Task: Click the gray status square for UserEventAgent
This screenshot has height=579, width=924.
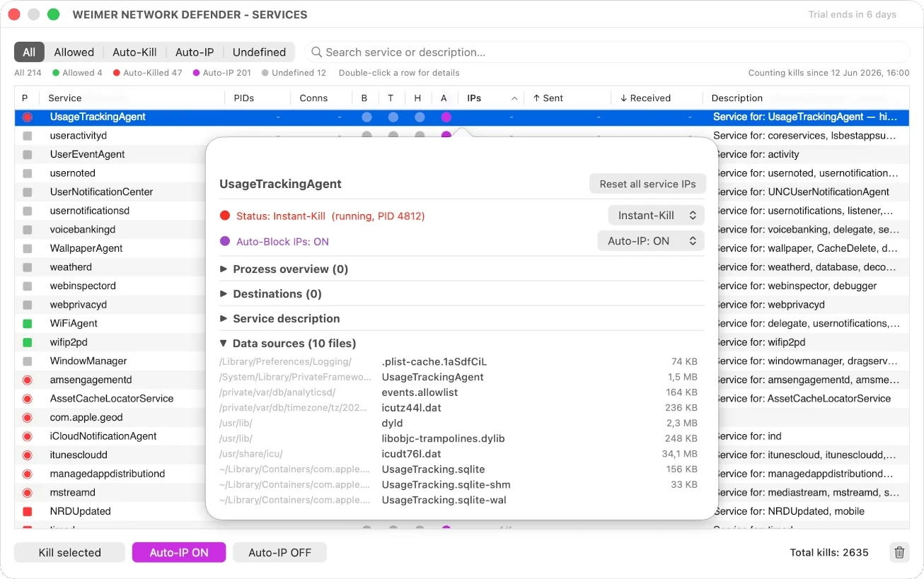Action: pos(28,155)
